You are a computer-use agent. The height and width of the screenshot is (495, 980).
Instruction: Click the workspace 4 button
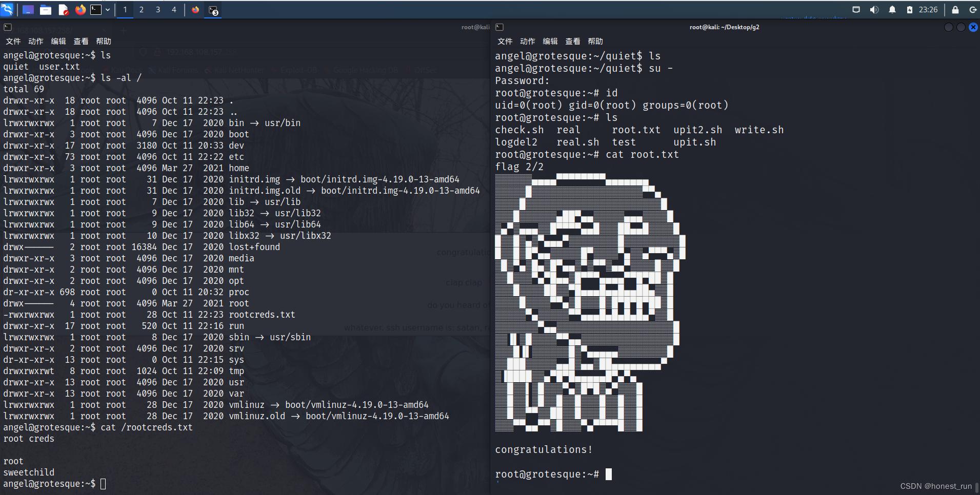pos(174,9)
